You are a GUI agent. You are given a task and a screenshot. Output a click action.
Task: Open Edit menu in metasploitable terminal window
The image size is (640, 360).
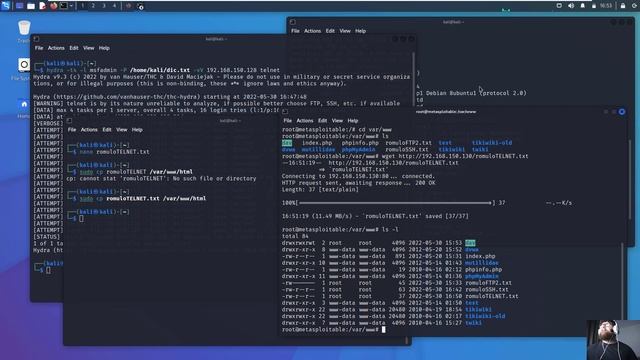coord(322,120)
